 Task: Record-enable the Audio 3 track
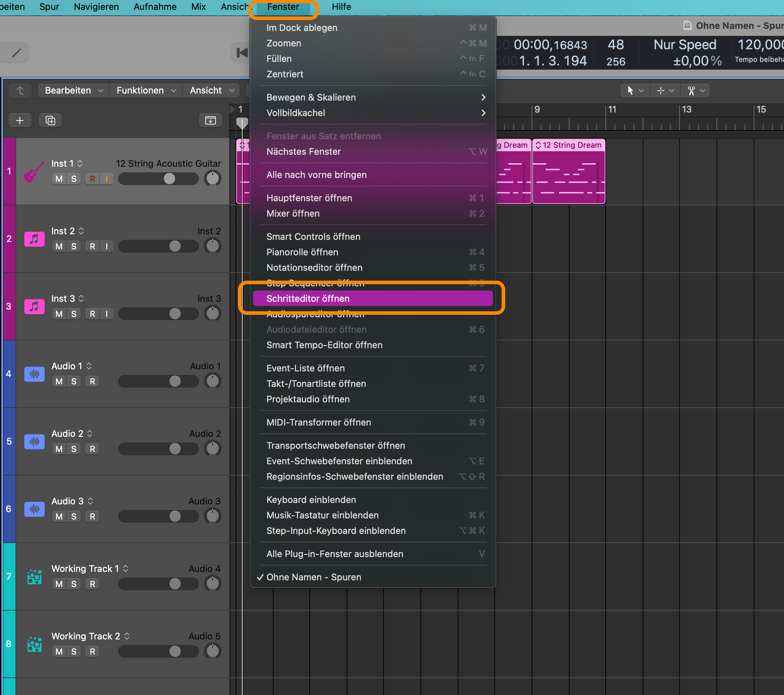[92, 517]
